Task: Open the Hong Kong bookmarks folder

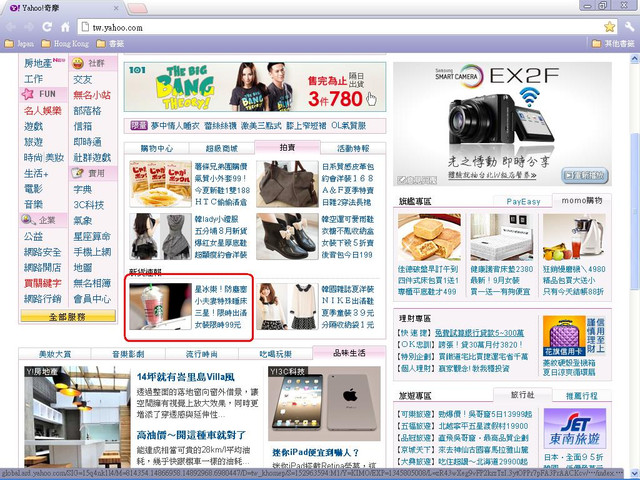Action: tap(65, 44)
